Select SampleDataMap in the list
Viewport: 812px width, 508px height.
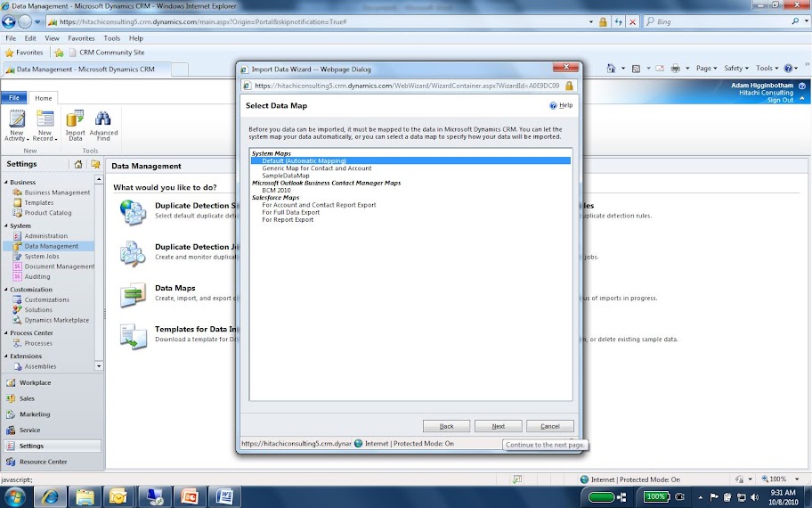point(285,176)
